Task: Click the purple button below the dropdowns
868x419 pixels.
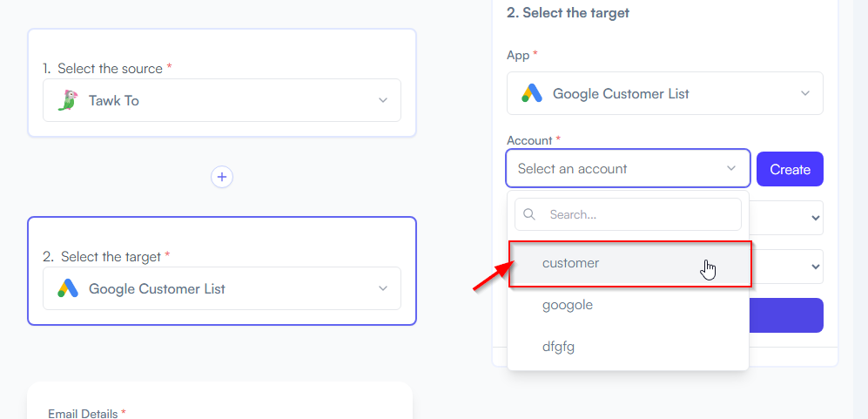Action: pos(786,315)
